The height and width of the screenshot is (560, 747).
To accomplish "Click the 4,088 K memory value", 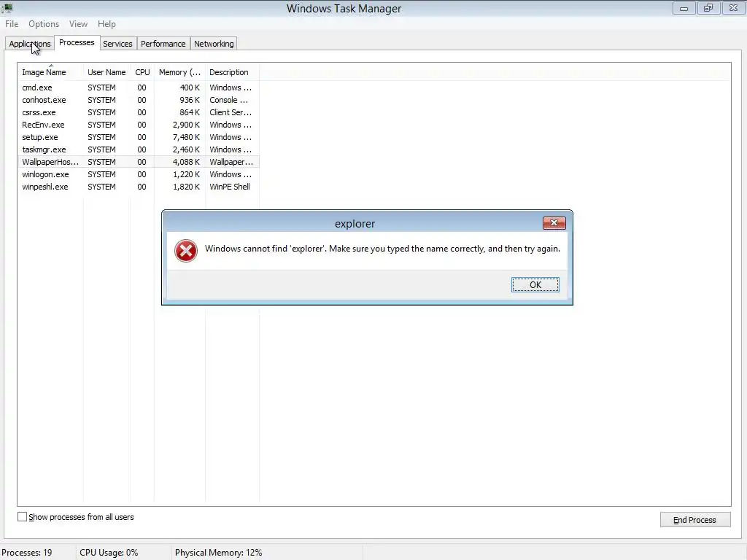I will pyautogui.click(x=186, y=162).
